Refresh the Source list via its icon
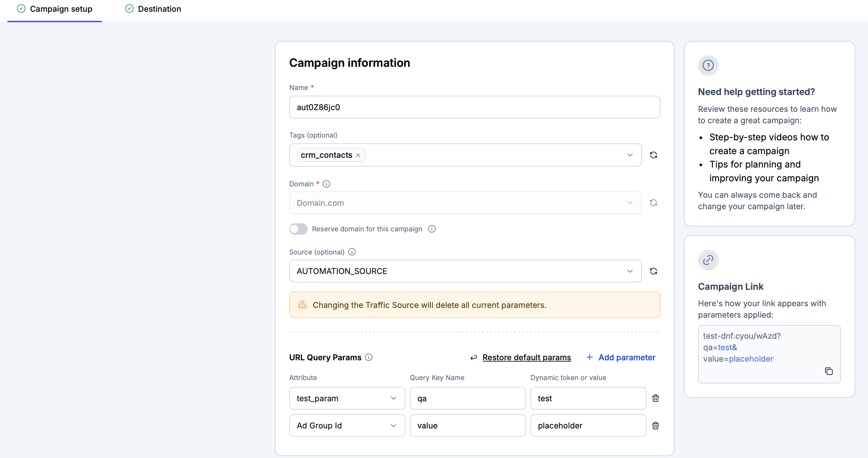The height and width of the screenshot is (458, 868). (x=653, y=271)
